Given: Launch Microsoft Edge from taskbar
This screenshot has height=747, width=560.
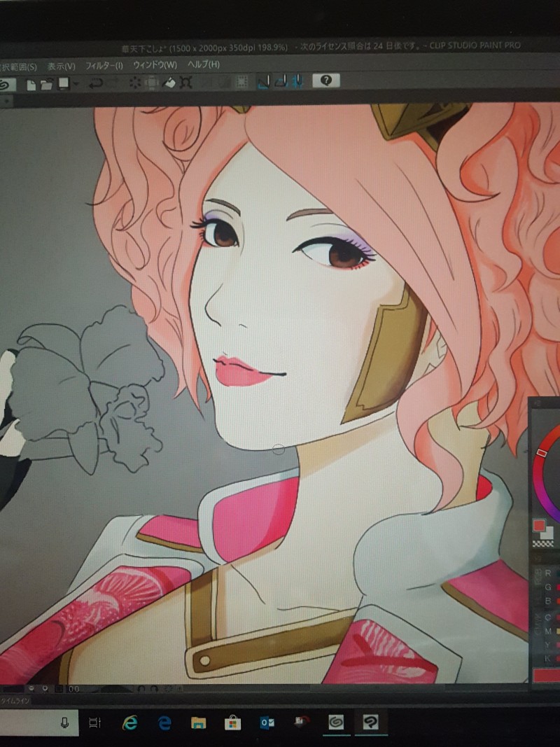Looking at the screenshot, I should 164,723.
